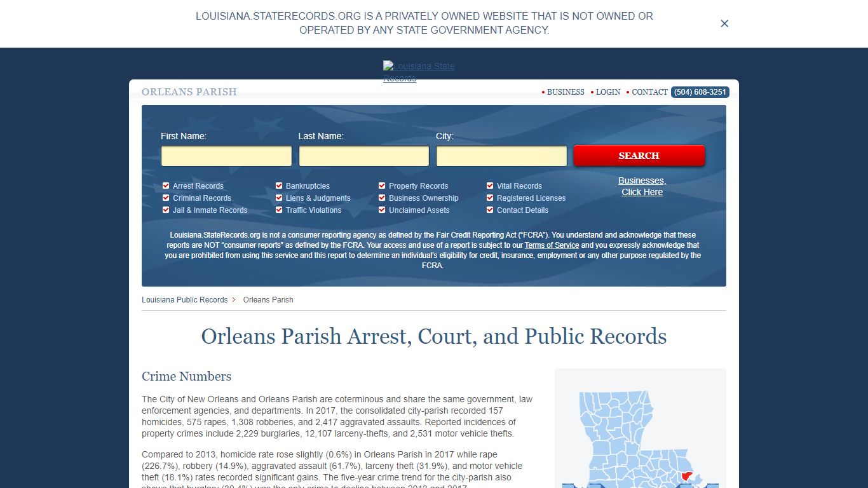Uncheck the Liens & Judgments checkbox
This screenshot has width=868, height=488.
tap(279, 198)
